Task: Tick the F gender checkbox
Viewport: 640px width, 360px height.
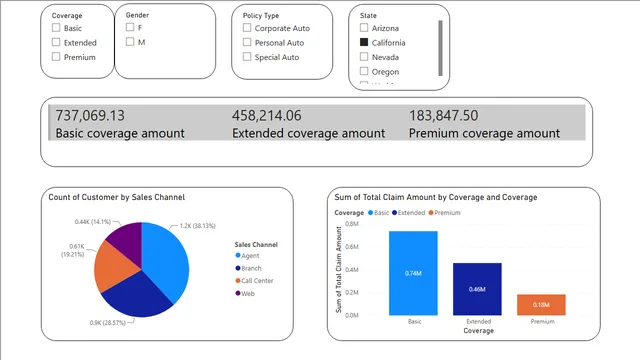Action: click(130, 27)
